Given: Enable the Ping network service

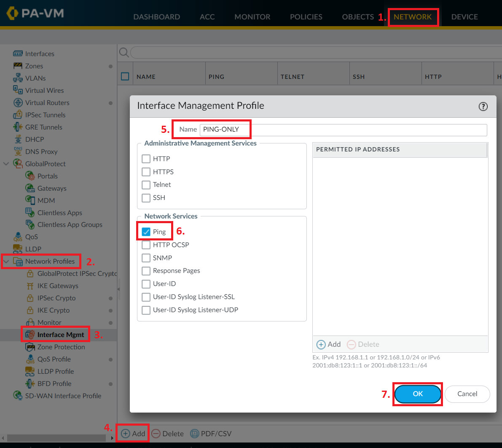Looking at the screenshot, I should [146, 231].
